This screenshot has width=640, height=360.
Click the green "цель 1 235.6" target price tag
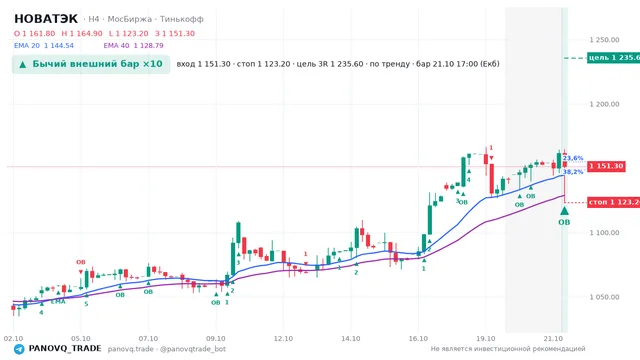point(613,58)
